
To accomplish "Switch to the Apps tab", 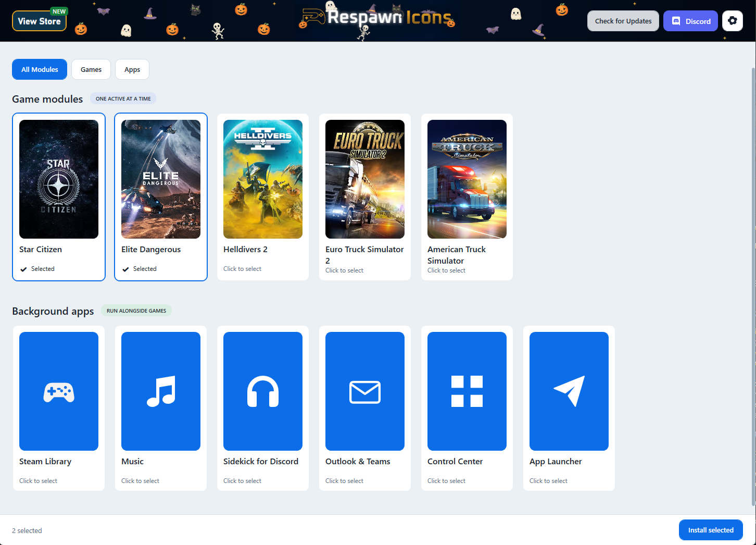I will [132, 69].
